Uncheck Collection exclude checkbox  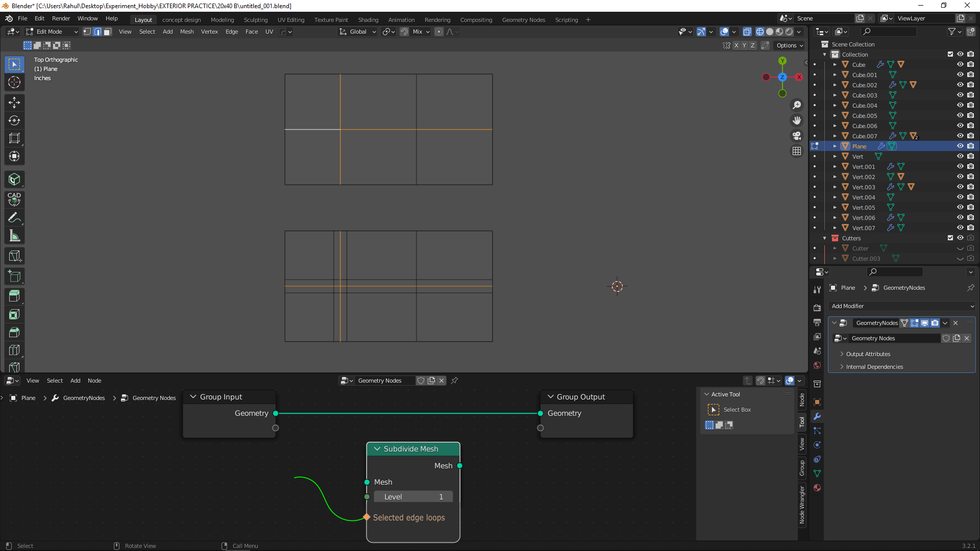950,54
